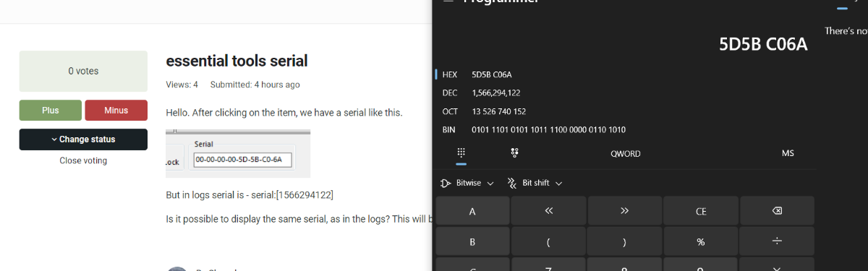Click the Submitted: 4 hours ago text

click(x=255, y=85)
